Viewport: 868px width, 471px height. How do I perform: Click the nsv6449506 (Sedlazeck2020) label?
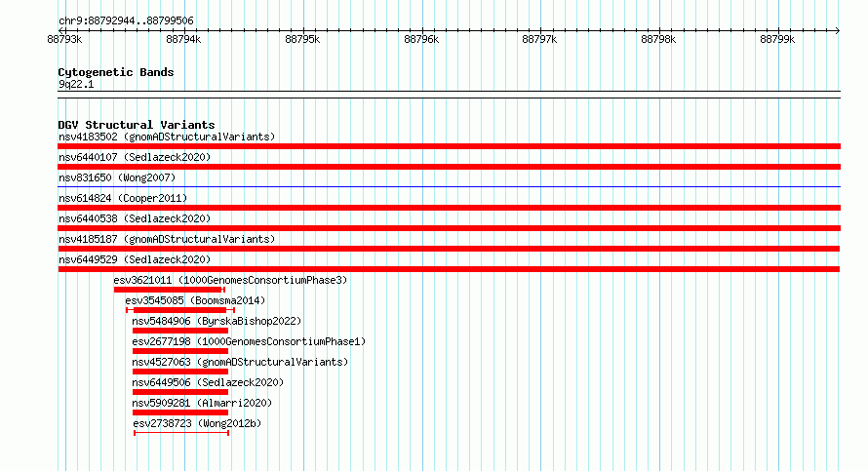(208, 382)
